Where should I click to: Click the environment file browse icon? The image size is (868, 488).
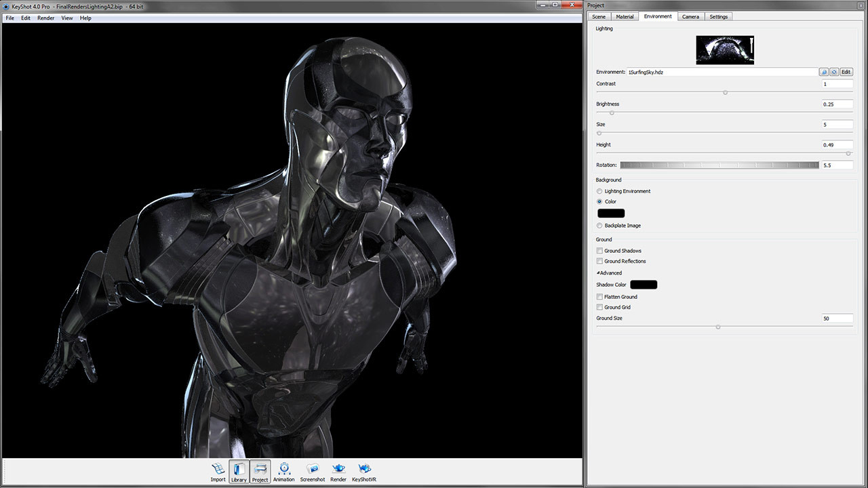[x=823, y=72]
